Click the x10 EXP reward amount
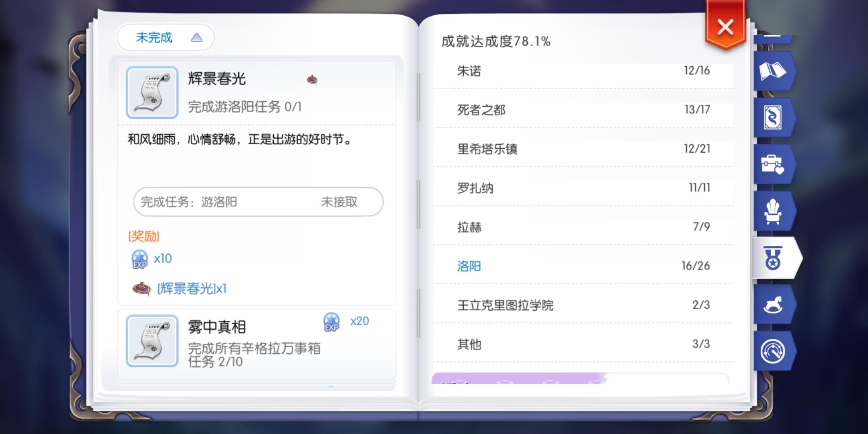 pos(163,258)
